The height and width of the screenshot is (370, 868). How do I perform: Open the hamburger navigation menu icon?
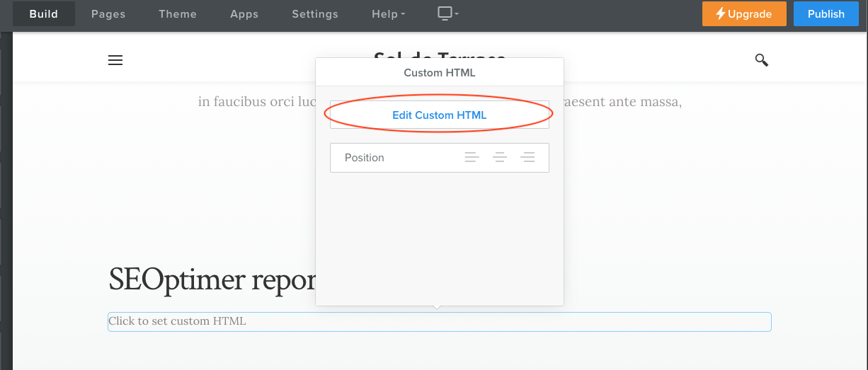point(115,61)
